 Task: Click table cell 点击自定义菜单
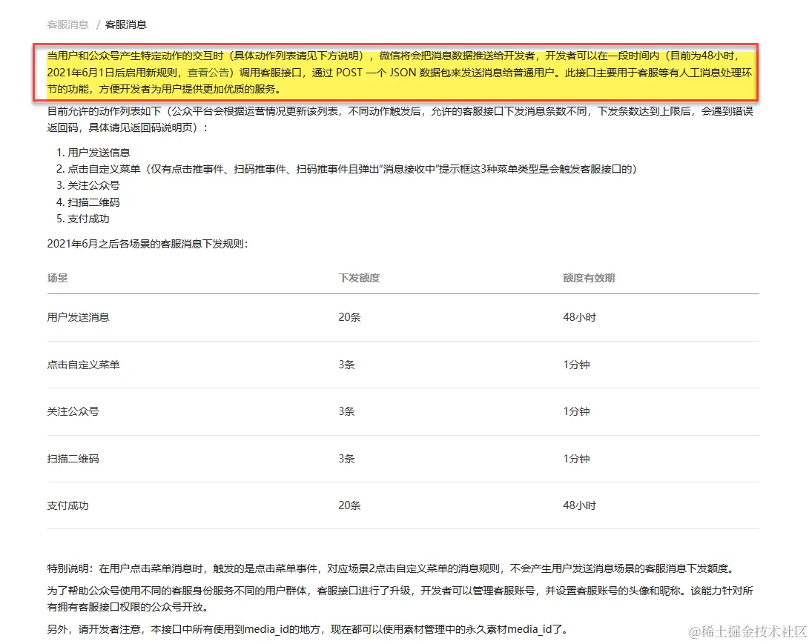[83, 365]
